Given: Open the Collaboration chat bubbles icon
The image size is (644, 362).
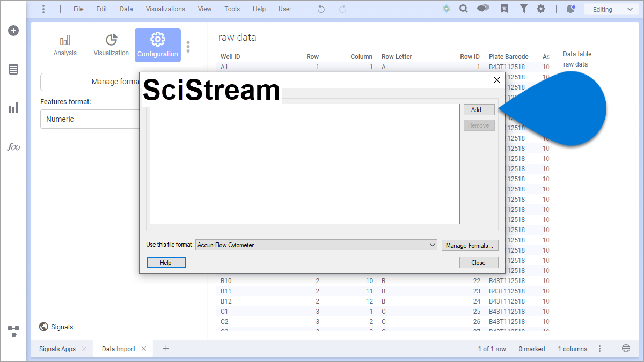Looking at the screenshot, I should pyautogui.click(x=483, y=9).
